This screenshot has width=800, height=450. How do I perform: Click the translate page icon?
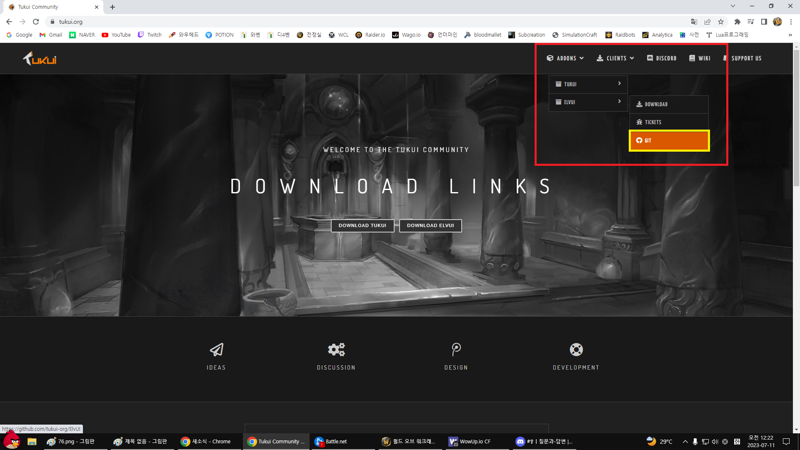694,22
